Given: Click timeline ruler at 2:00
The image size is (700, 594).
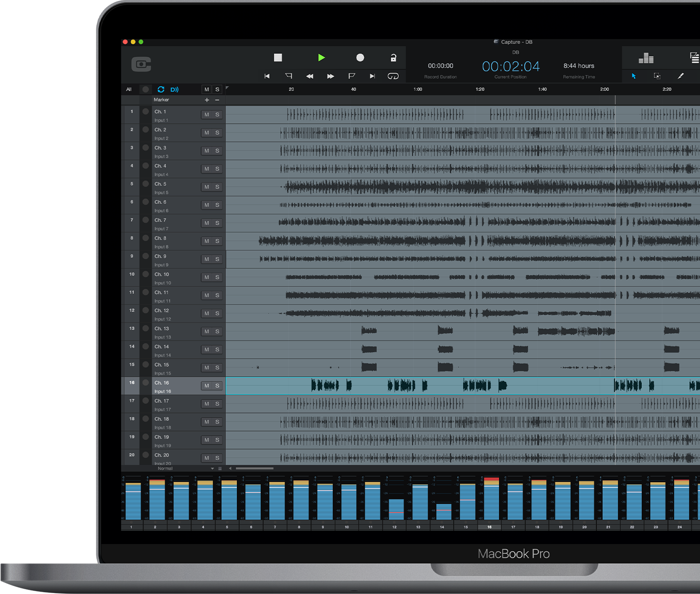Looking at the screenshot, I should coord(605,89).
